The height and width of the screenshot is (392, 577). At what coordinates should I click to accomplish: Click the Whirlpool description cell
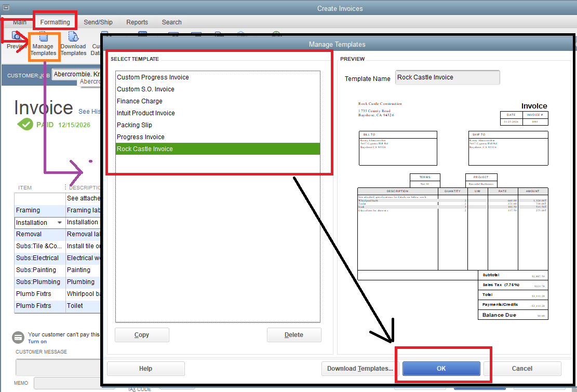[x=83, y=294]
